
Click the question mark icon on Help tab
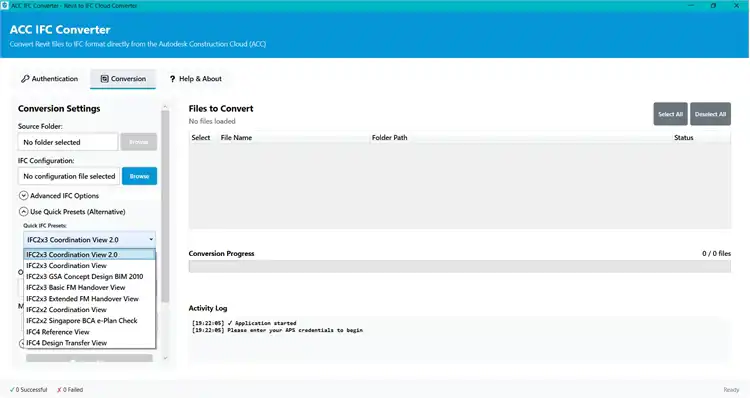tap(172, 79)
